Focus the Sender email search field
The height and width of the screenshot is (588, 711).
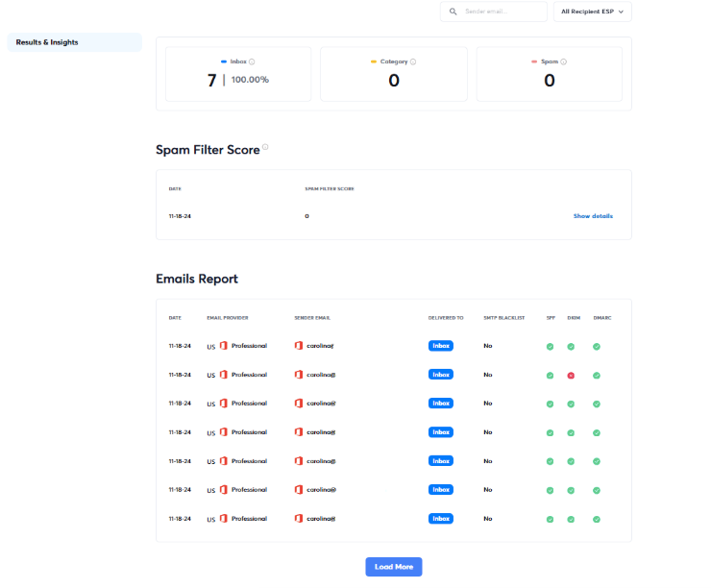tap(493, 12)
